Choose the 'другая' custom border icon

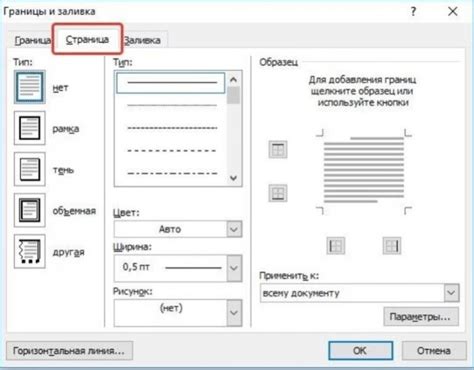click(x=29, y=251)
